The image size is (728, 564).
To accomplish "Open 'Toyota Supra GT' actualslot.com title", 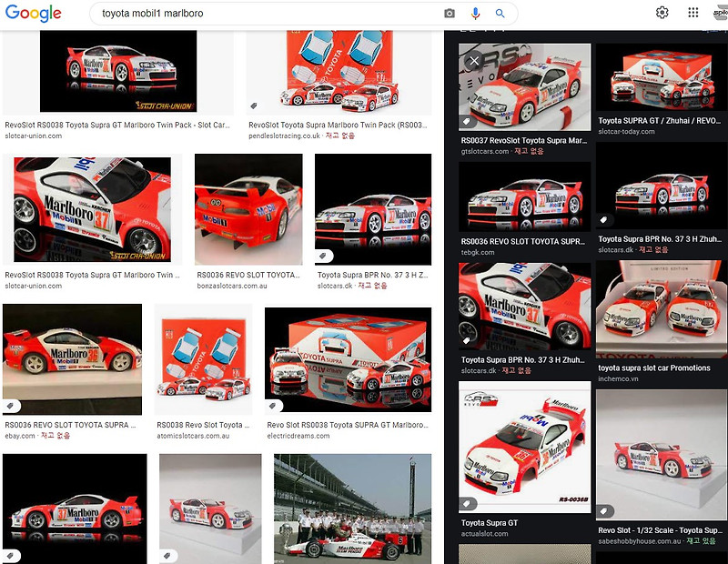I will 490,523.
